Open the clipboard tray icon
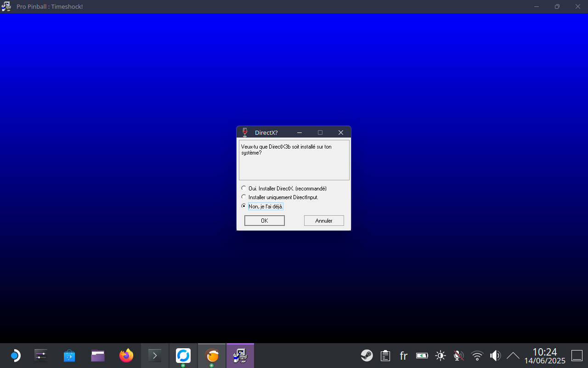The width and height of the screenshot is (588, 368). [x=385, y=356]
